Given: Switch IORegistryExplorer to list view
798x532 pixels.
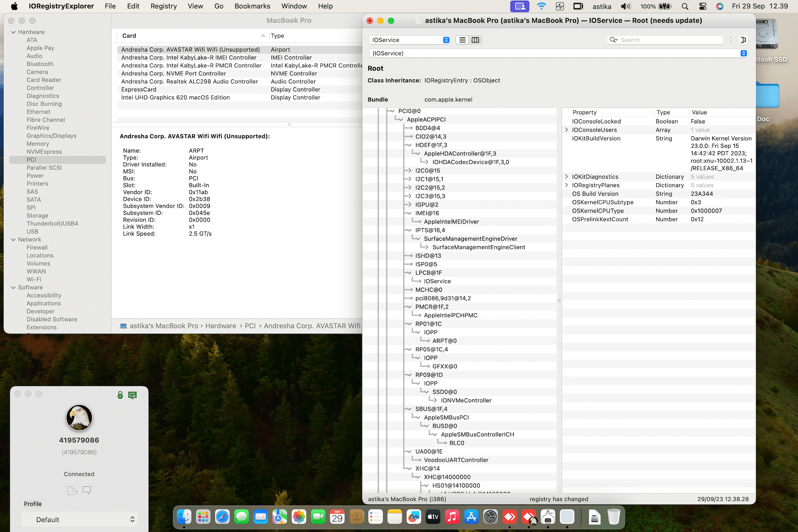Looking at the screenshot, I should (x=463, y=40).
